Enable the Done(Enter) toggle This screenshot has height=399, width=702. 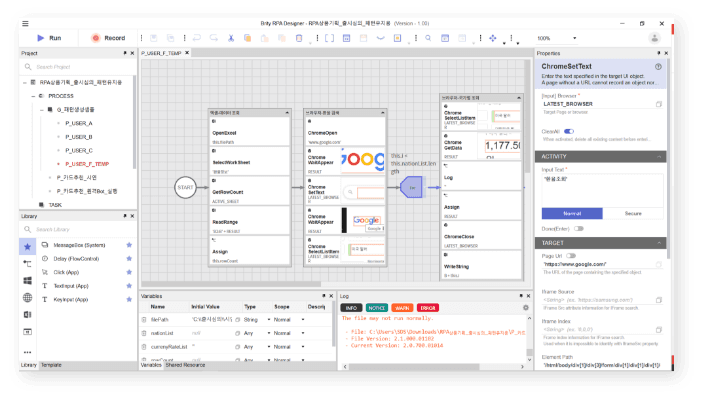(579, 229)
